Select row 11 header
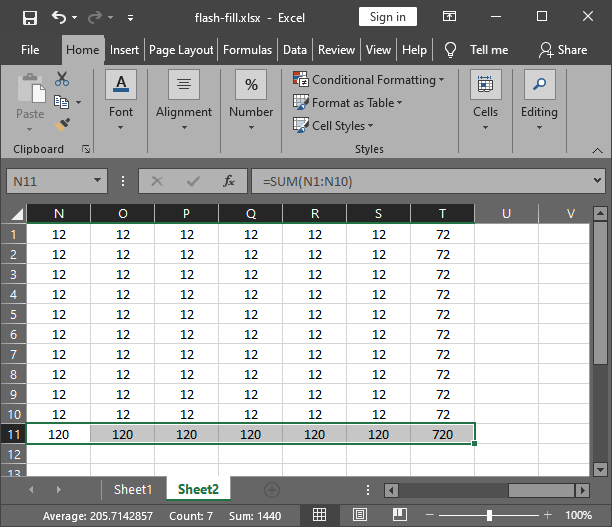Viewport: 612px width, 527px height. pyautogui.click(x=14, y=434)
